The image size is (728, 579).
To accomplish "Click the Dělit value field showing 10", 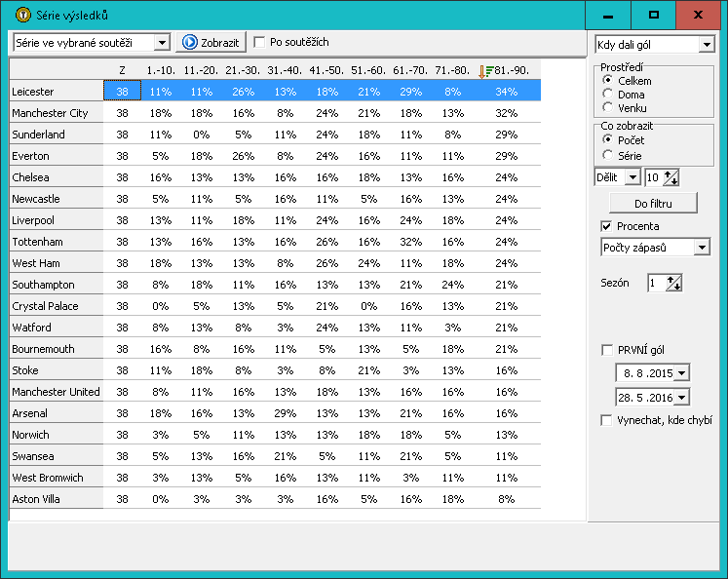I will (654, 177).
